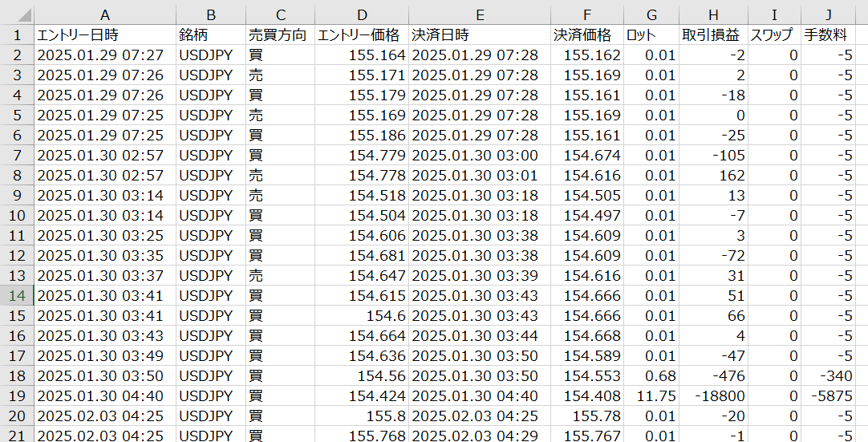The height and width of the screenshot is (442, 868).
Task: Select the settlement price 154.505 cell
Action: (586, 195)
